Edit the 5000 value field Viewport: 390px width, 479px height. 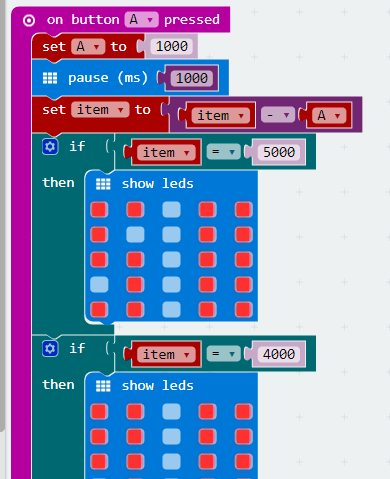279,152
